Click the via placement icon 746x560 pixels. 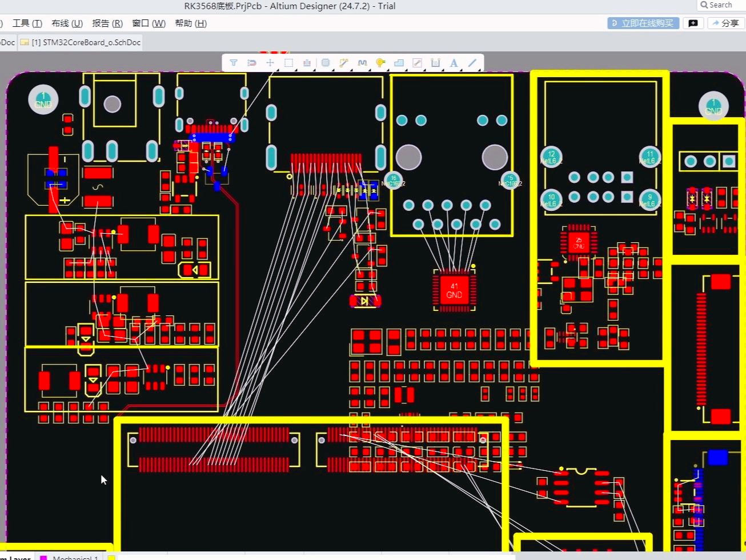pyautogui.click(x=380, y=63)
